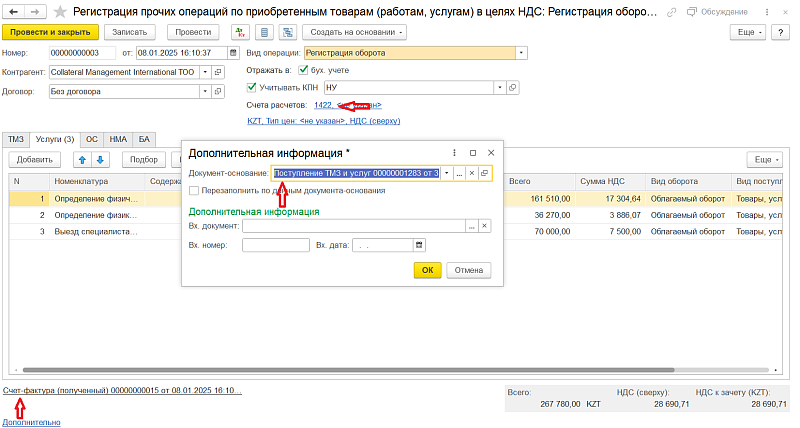Open the KZT, Тип цен link
Image resolution: width=800 pixels, height=428 pixels.
pyautogui.click(x=323, y=121)
